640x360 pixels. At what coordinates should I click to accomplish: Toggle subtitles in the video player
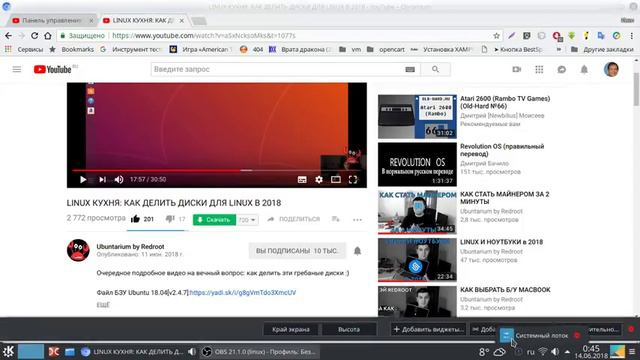tap(302, 180)
